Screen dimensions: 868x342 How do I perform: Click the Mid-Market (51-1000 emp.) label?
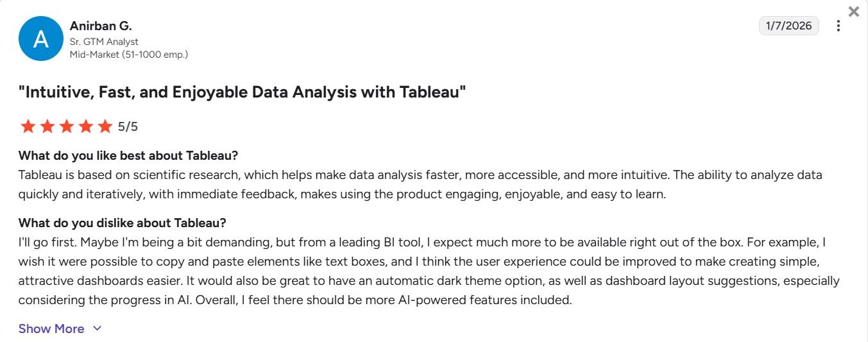point(129,55)
